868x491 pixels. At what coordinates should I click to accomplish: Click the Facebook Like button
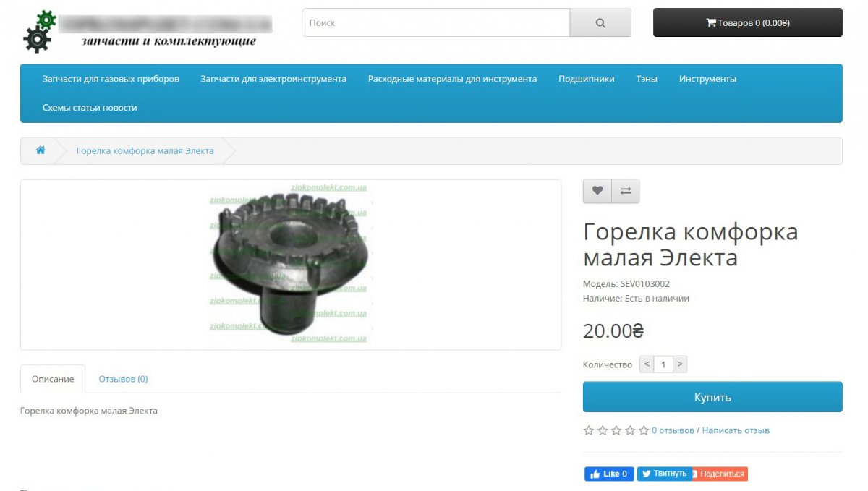tap(609, 474)
